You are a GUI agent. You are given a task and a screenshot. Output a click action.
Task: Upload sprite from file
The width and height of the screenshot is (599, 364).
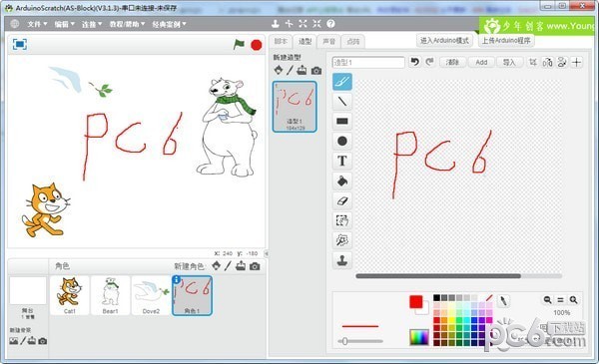point(241,265)
